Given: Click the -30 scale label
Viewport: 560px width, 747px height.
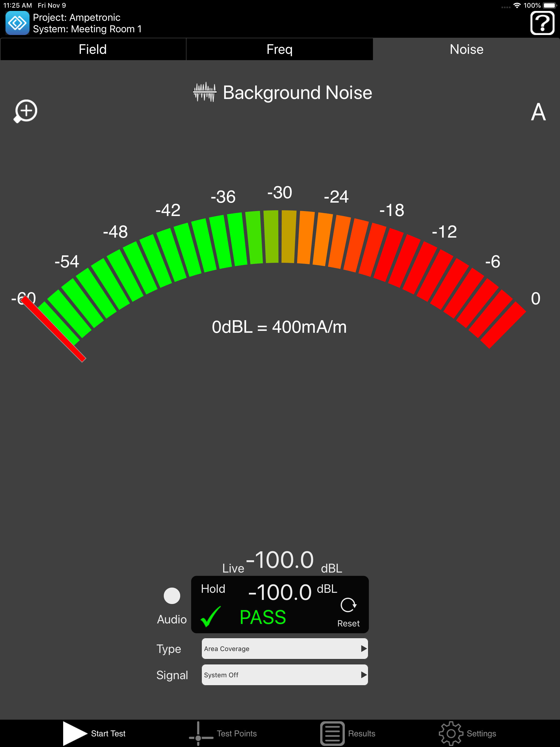Looking at the screenshot, I should [x=280, y=192].
